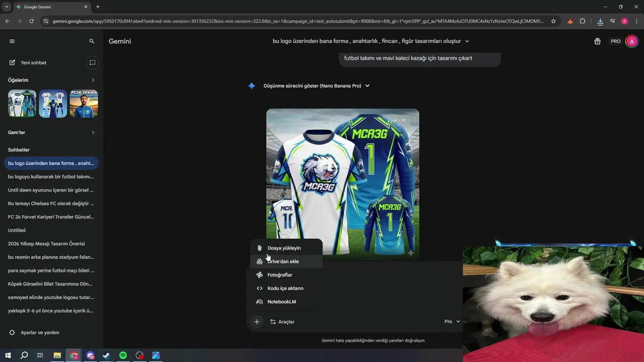This screenshot has height=362, width=644.
Task: Open OBS Studio from the taskbar
Action: coord(140,355)
